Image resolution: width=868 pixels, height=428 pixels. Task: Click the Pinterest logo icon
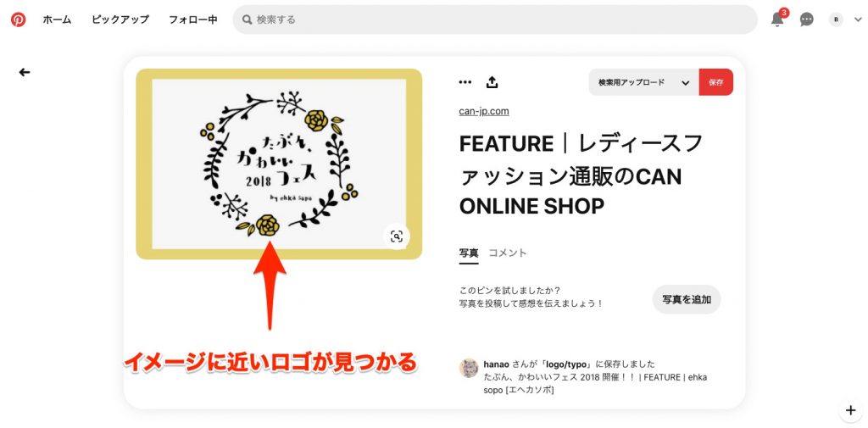click(x=19, y=19)
